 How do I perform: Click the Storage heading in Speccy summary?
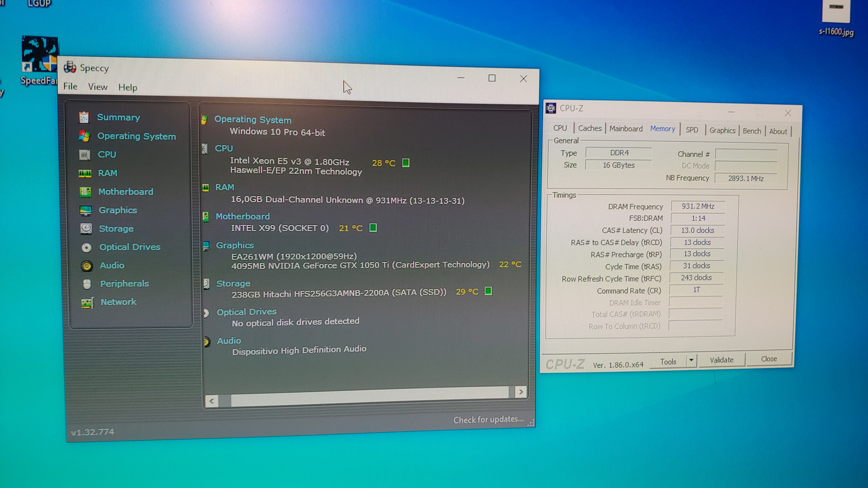pos(233,284)
